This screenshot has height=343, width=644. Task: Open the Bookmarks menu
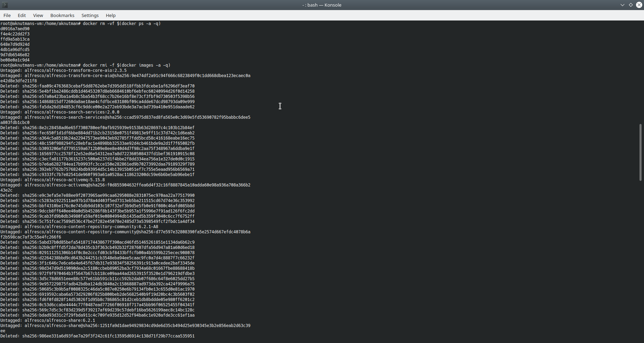(62, 15)
